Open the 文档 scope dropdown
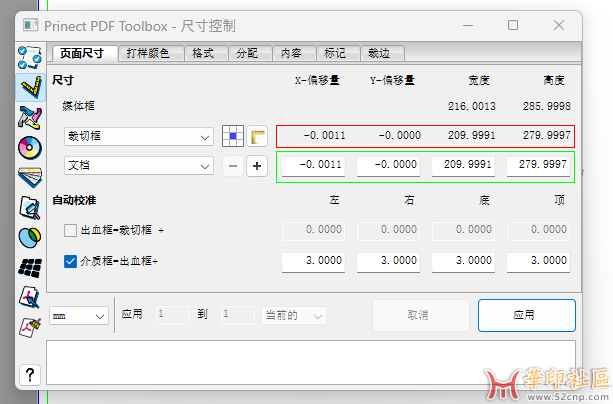613x404 pixels. [x=139, y=165]
